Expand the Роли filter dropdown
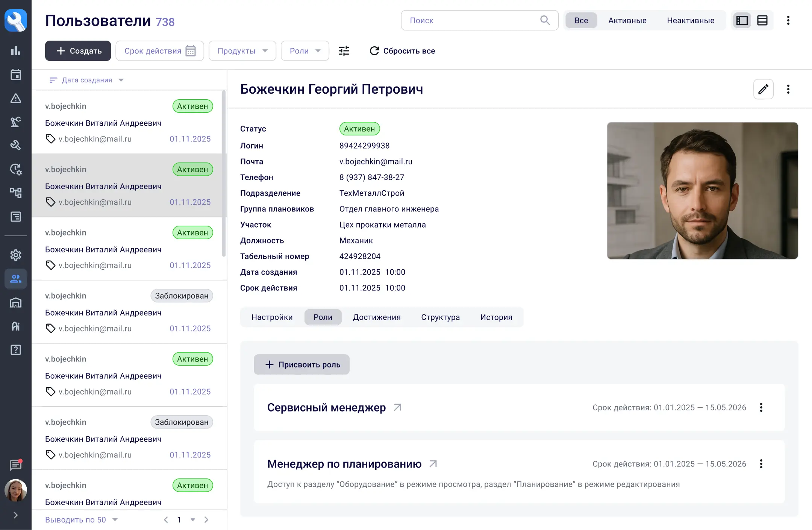812x530 pixels. (304, 51)
